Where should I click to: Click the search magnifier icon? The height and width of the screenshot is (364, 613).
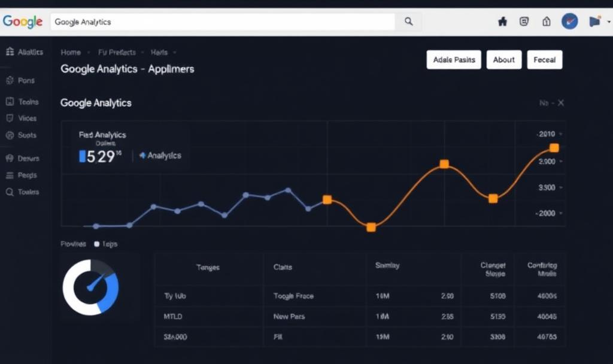point(408,22)
